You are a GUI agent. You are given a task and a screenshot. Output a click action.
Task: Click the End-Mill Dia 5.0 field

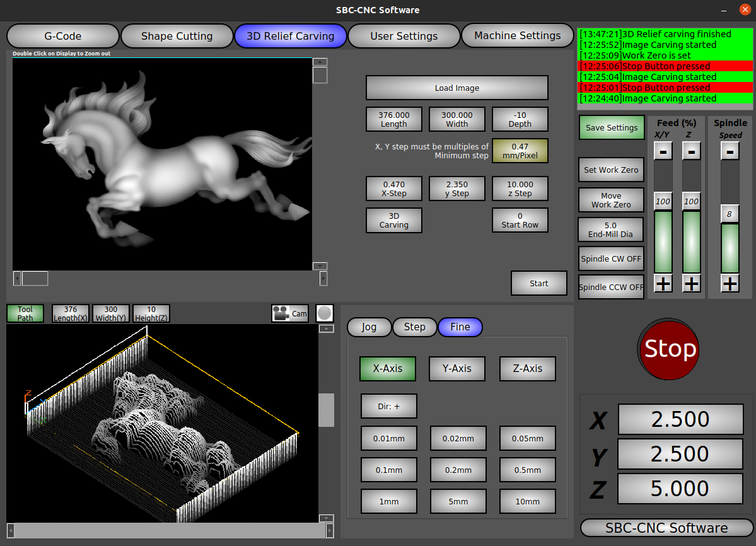pyautogui.click(x=610, y=229)
